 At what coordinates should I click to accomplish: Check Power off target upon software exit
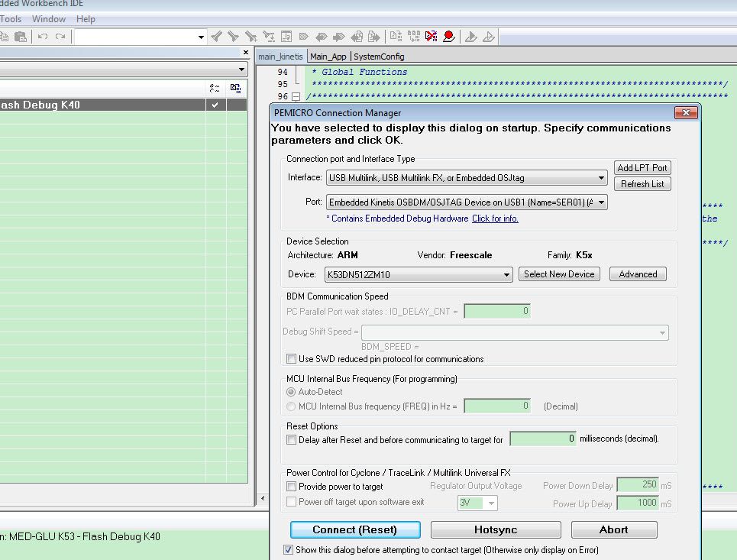(292, 502)
